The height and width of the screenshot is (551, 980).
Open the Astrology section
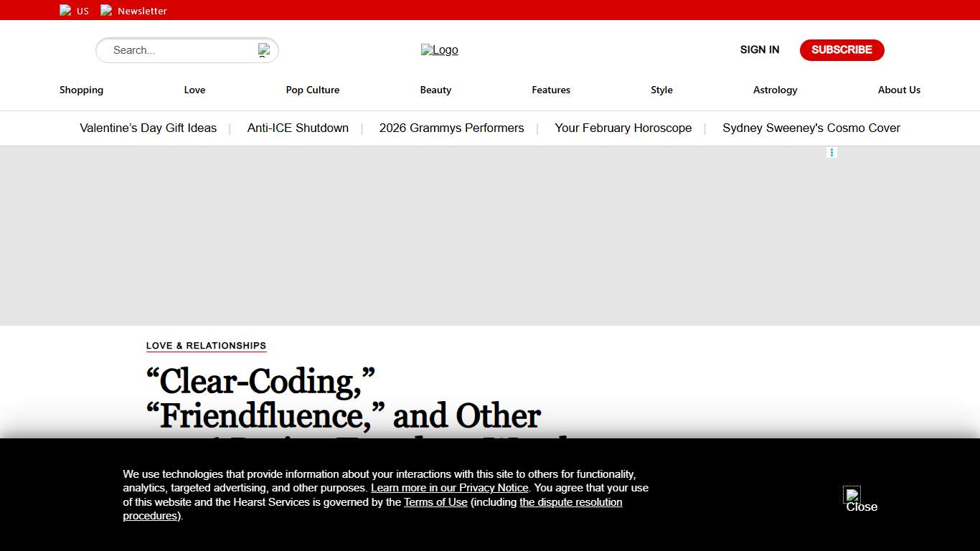click(x=775, y=90)
